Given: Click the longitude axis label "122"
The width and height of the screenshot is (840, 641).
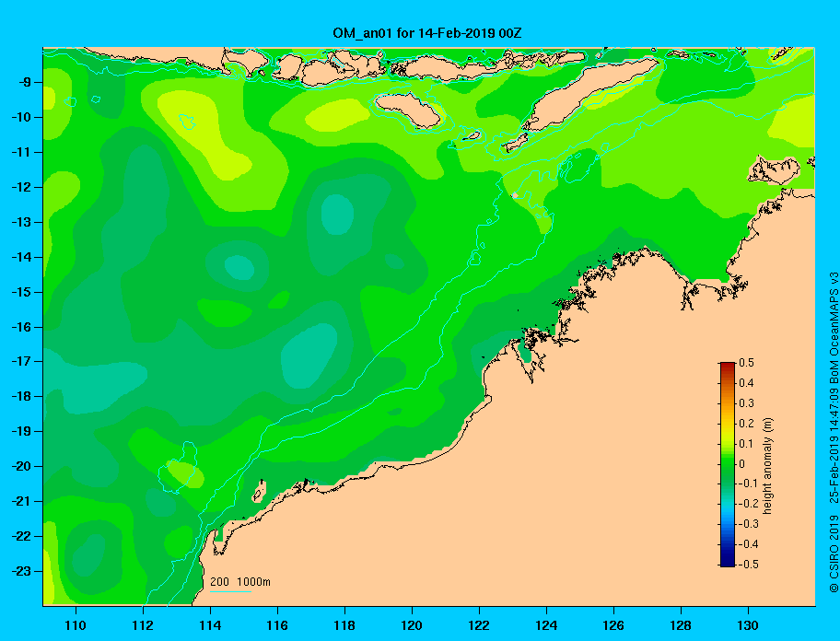Looking at the screenshot, I should click(479, 625).
